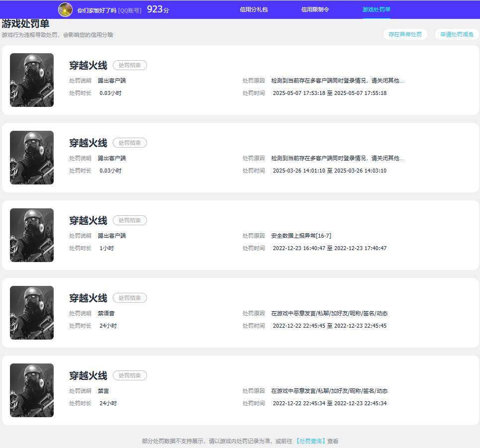The height and width of the screenshot is (448, 480).
Task: Select the 游戏处罚单 tab
Action: click(375, 9)
